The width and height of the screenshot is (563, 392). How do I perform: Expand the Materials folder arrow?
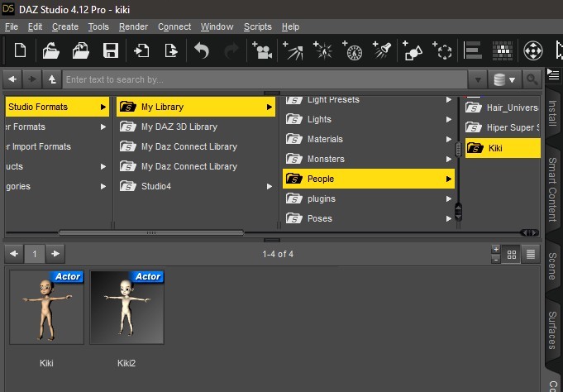(448, 140)
